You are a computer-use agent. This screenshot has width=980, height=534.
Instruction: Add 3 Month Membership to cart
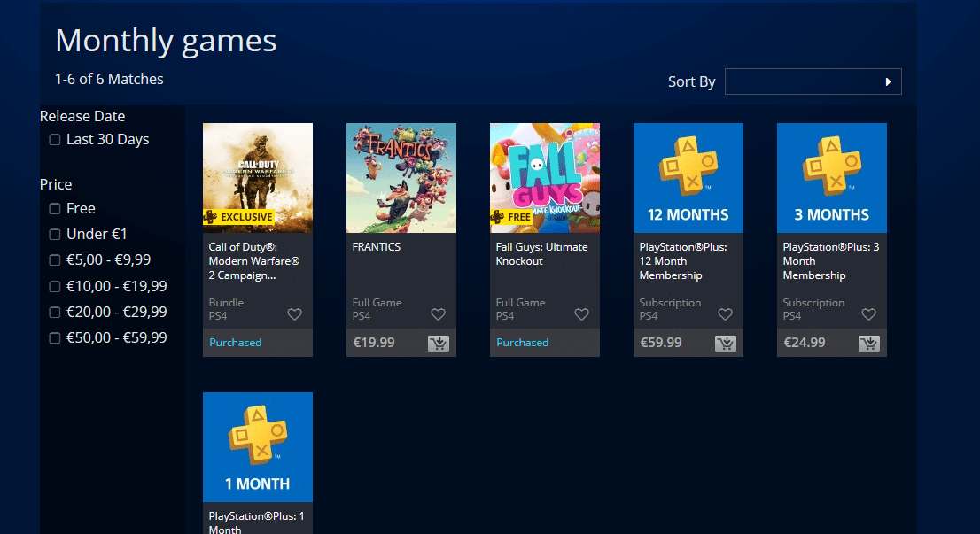(x=868, y=343)
